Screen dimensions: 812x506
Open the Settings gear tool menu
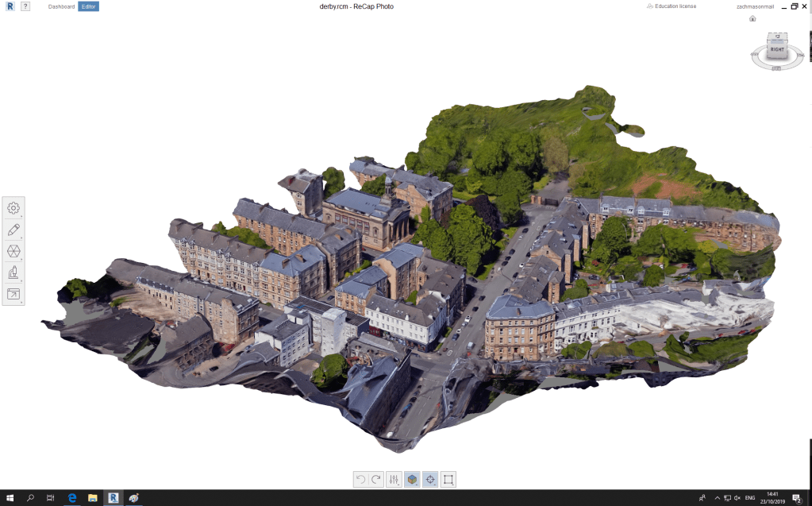13,208
